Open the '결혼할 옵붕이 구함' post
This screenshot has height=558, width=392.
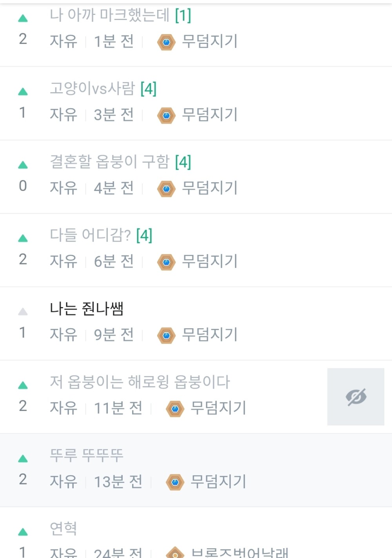pyautogui.click(x=110, y=162)
